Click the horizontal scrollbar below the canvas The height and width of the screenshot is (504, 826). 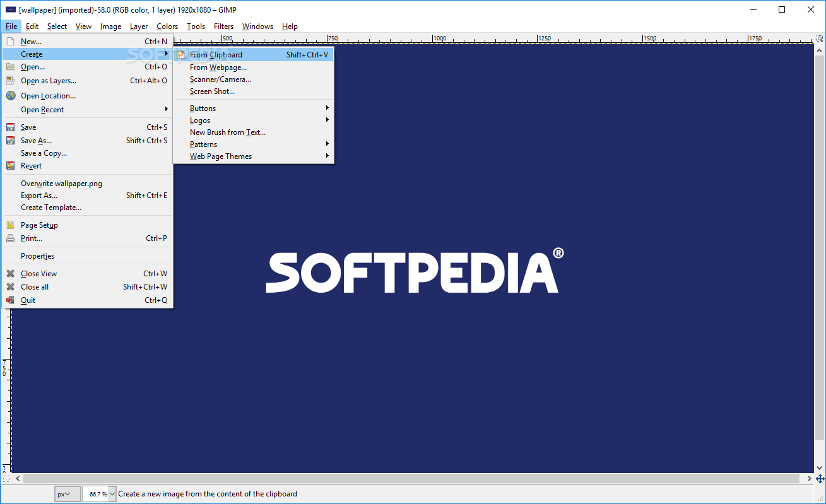[x=410, y=478]
